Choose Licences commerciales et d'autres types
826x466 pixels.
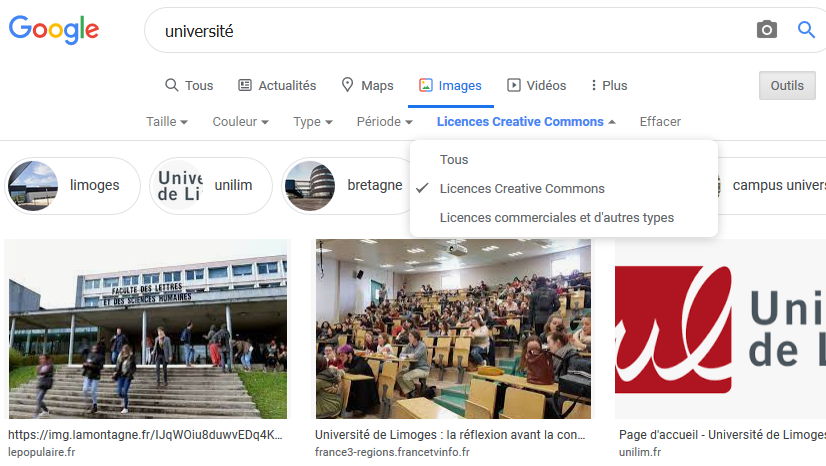(x=557, y=218)
